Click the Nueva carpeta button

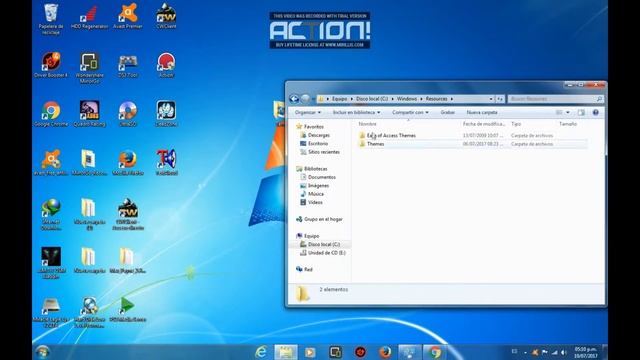point(482,112)
